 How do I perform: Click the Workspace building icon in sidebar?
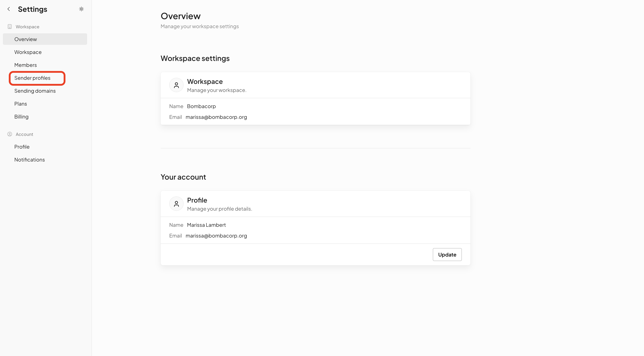[x=10, y=27]
